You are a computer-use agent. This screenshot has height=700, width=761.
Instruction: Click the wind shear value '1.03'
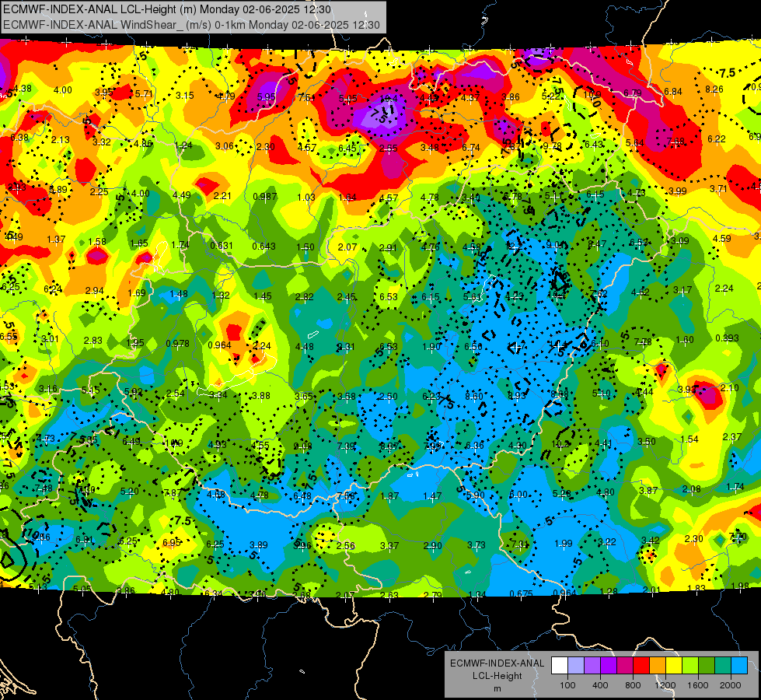306,197
